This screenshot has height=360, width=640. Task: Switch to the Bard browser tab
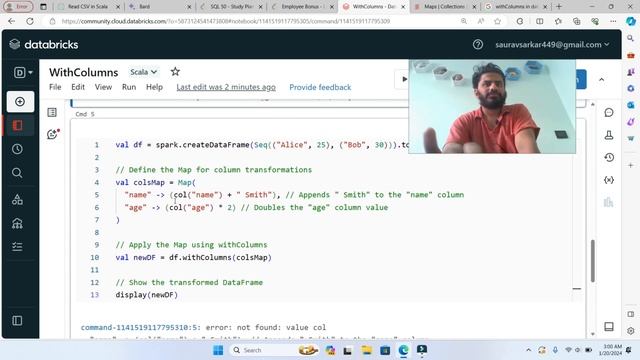[x=159, y=7]
